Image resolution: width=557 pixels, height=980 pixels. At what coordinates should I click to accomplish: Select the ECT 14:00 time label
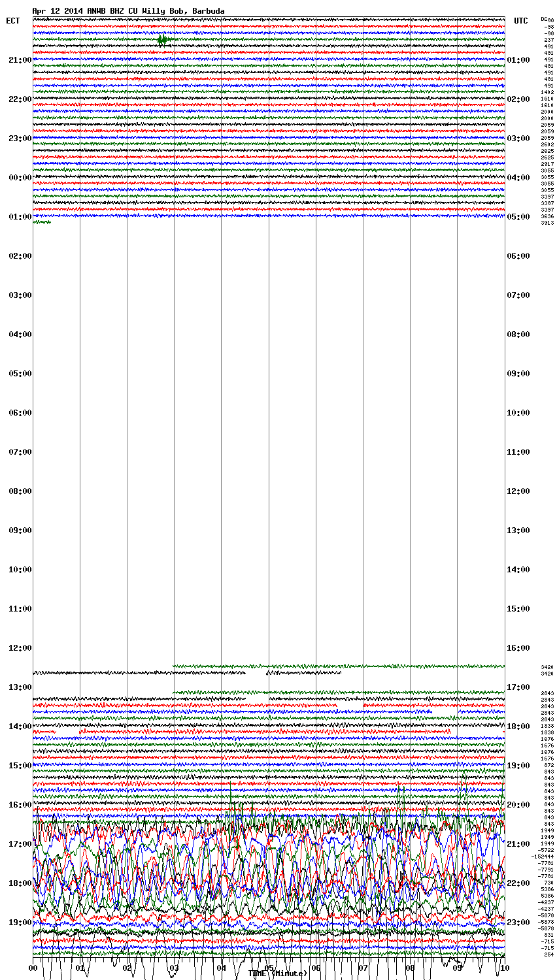(x=20, y=727)
